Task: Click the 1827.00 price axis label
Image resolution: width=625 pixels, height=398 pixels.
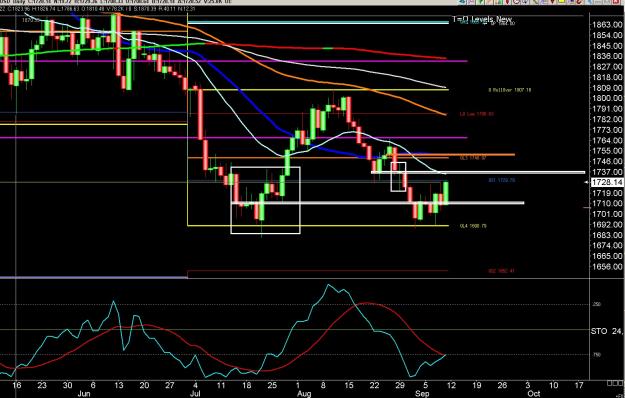Action: pos(608,67)
